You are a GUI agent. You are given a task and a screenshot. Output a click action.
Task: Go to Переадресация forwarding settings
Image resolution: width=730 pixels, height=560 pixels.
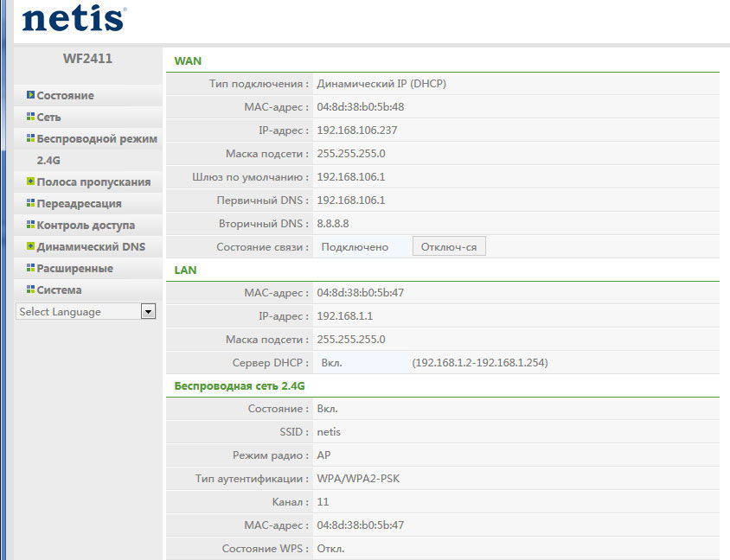click(79, 203)
